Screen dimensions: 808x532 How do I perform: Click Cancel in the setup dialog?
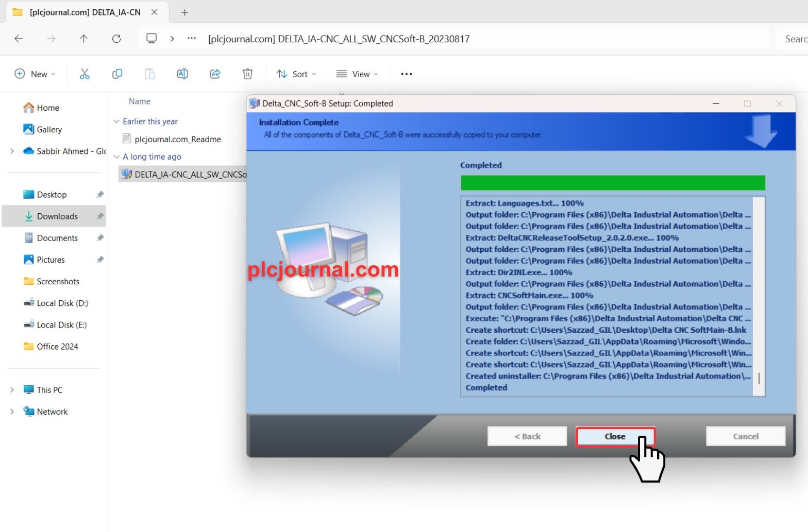(746, 436)
